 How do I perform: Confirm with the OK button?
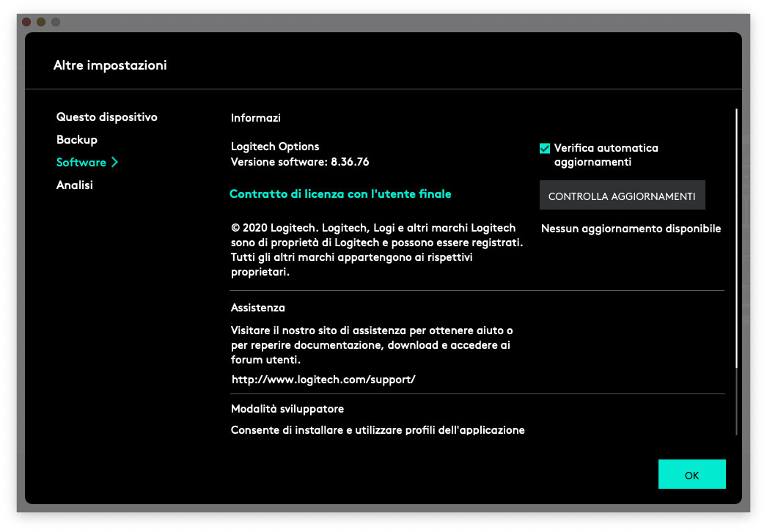point(691,474)
